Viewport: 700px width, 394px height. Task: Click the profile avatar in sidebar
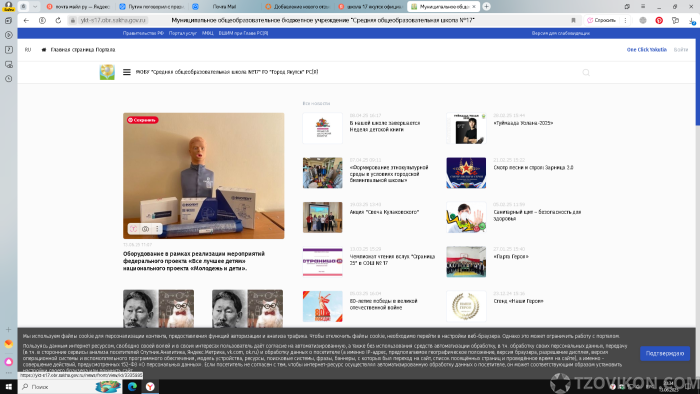8,6
